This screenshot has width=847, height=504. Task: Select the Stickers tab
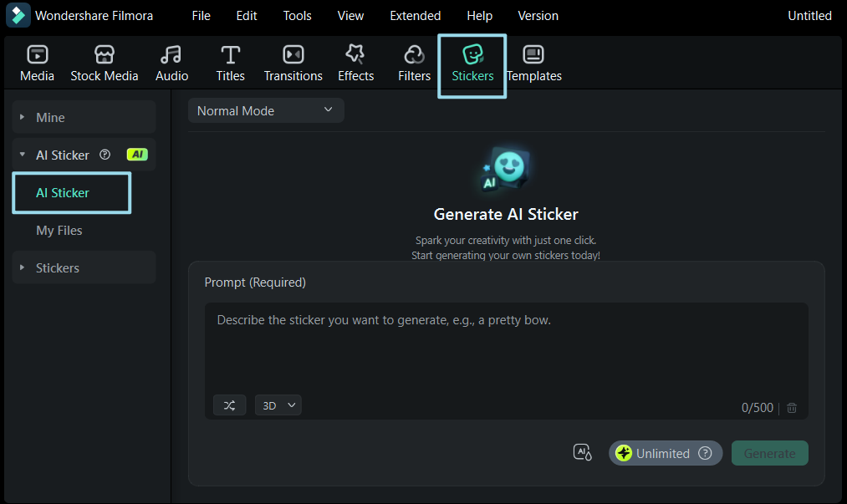pos(472,65)
